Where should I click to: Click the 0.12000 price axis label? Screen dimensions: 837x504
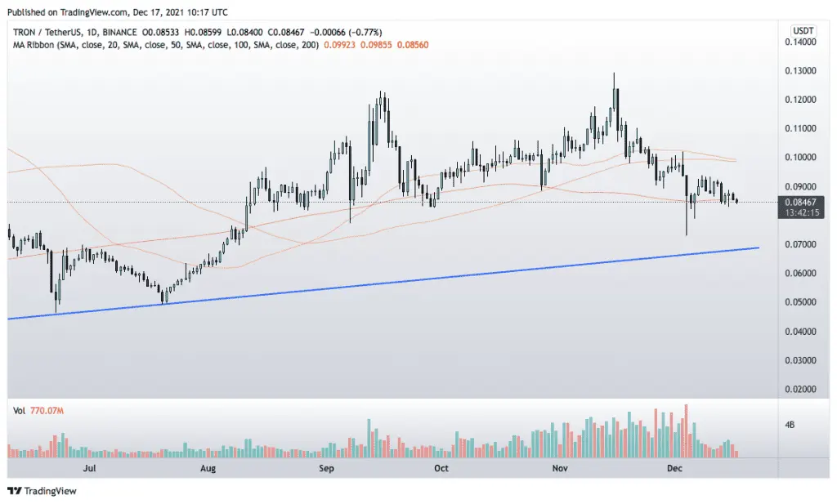800,100
